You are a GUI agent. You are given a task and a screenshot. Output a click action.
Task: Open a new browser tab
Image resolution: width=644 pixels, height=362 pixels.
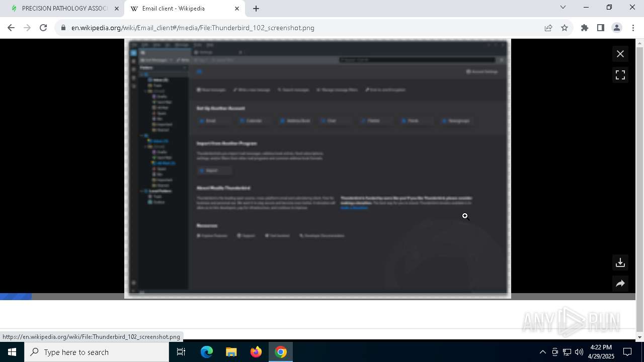pos(256,9)
